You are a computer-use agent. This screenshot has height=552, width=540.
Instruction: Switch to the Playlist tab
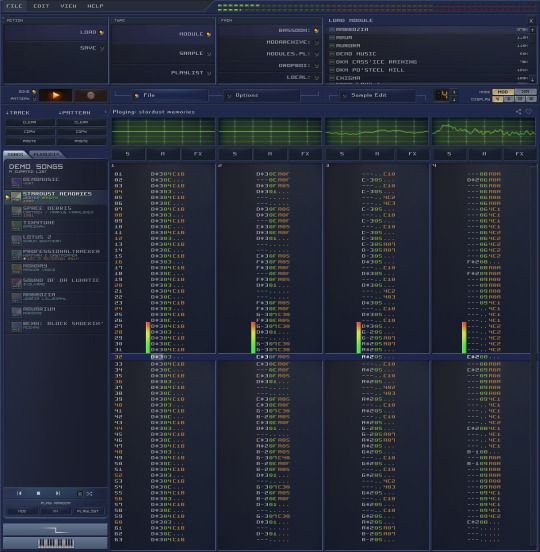(46, 154)
